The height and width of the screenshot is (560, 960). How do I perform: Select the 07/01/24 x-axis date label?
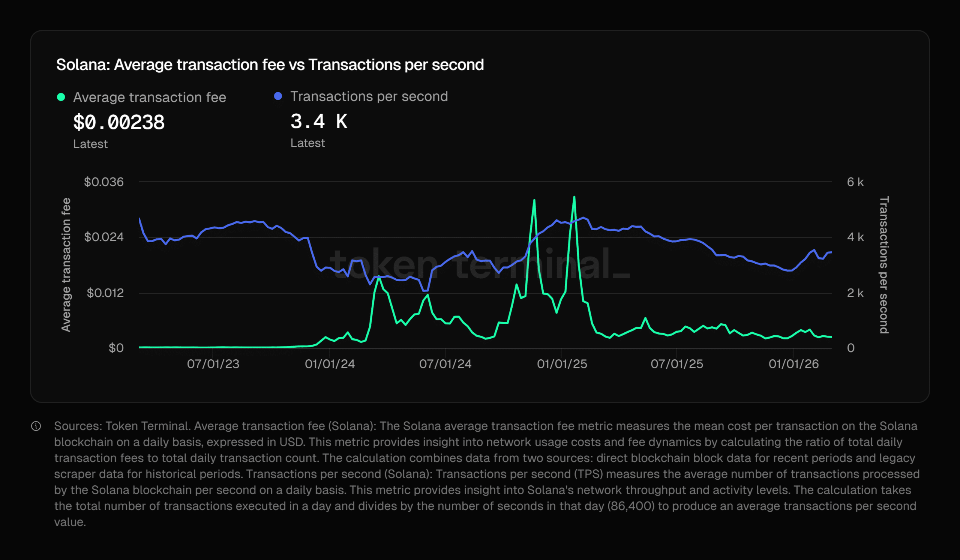coord(445,364)
